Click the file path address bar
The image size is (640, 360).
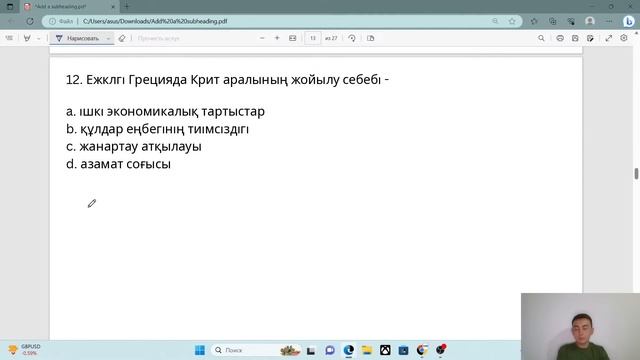282,21
